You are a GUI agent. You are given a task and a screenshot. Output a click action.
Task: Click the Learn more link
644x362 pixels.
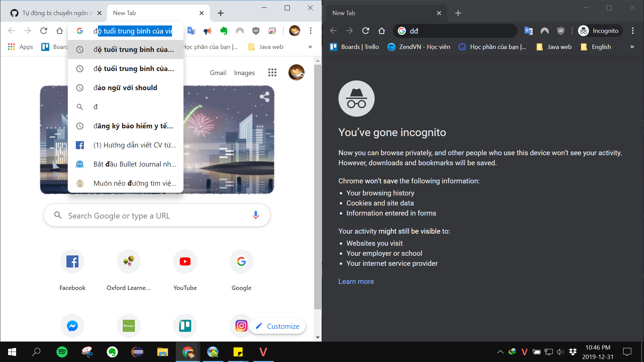click(356, 282)
